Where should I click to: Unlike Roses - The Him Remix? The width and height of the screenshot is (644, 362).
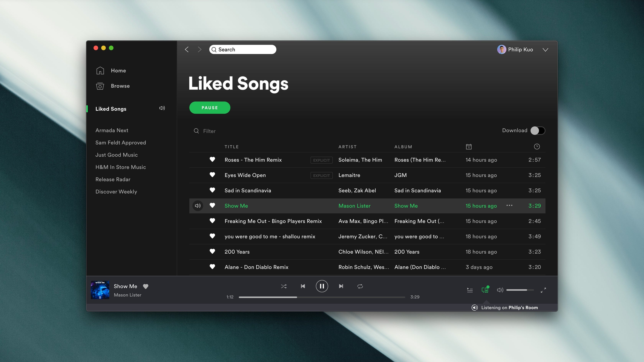pyautogui.click(x=212, y=159)
